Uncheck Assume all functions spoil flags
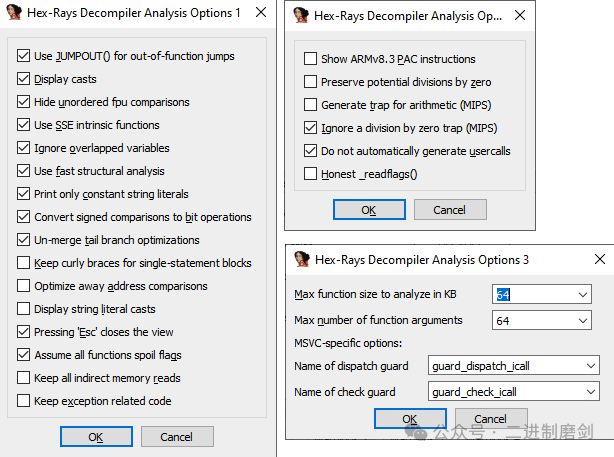This screenshot has width=614, height=457. point(23,355)
